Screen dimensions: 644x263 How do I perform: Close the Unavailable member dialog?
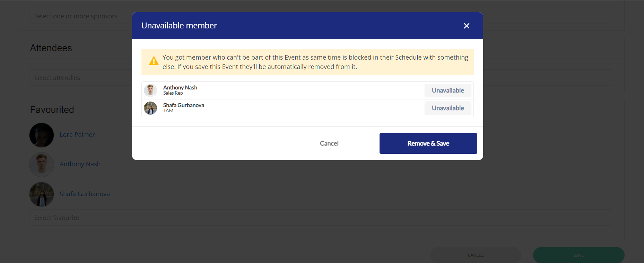coord(467,26)
